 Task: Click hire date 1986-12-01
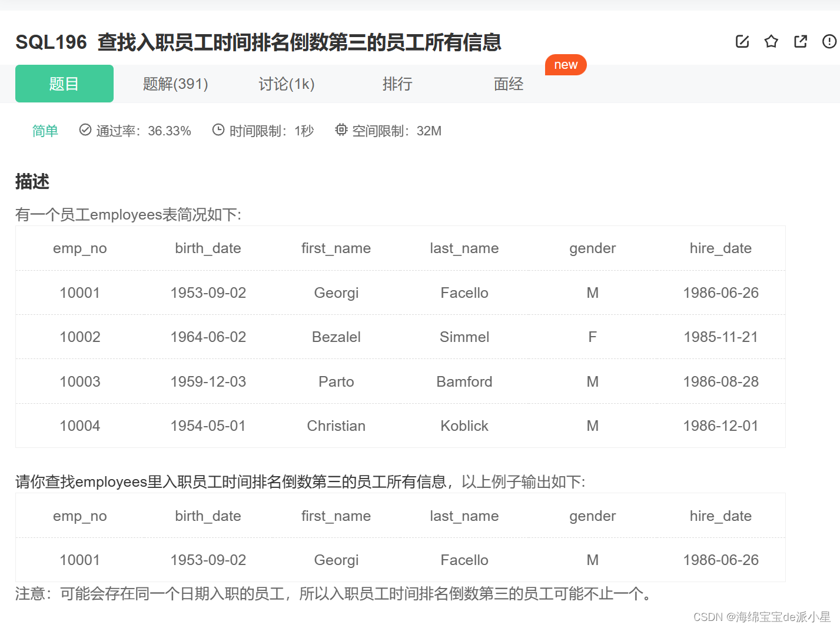point(721,426)
